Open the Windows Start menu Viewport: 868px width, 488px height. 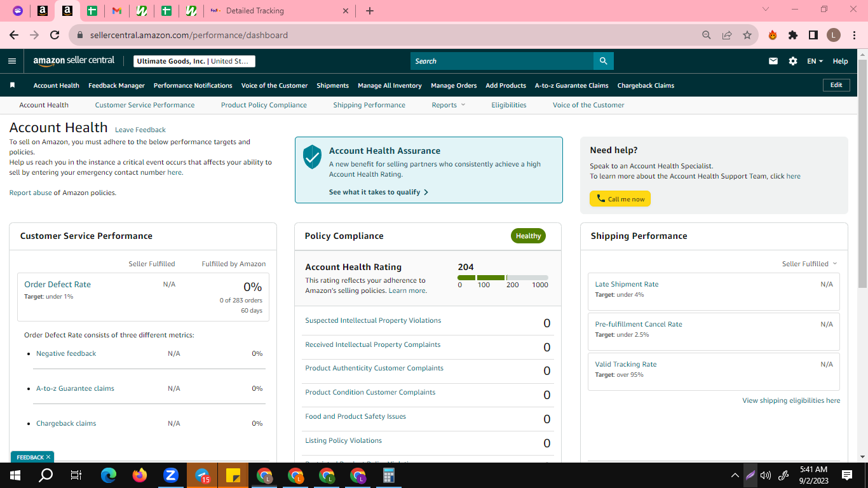pyautogui.click(x=15, y=475)
